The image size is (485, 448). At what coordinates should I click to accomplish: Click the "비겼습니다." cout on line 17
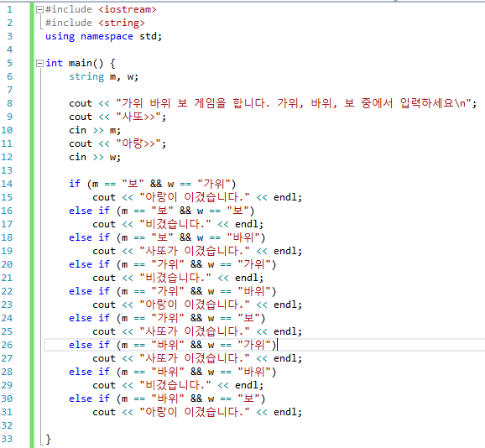pyautogui.click(x=178, y=224)
